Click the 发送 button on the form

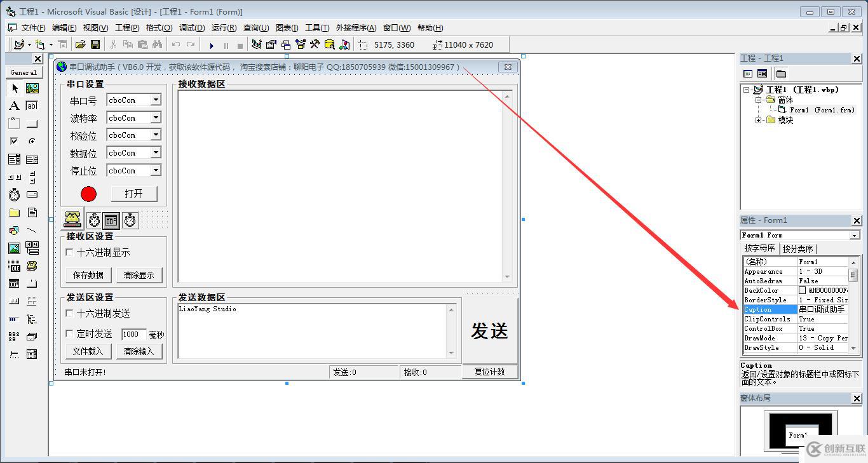489,329
